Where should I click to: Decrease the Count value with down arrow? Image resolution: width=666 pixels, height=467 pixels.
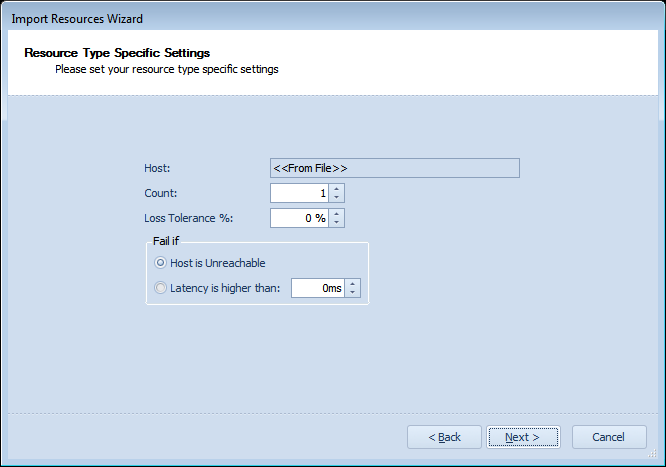pos(336,197)
